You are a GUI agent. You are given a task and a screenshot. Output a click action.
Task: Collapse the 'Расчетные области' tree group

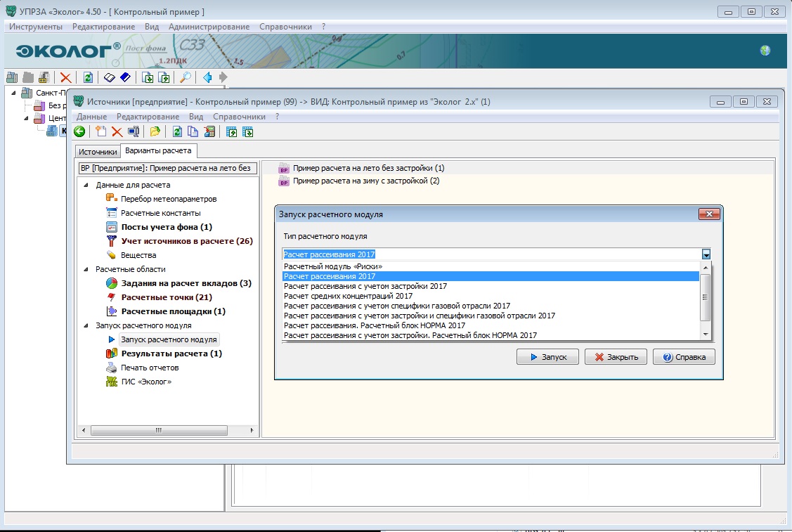coord(86,270)
